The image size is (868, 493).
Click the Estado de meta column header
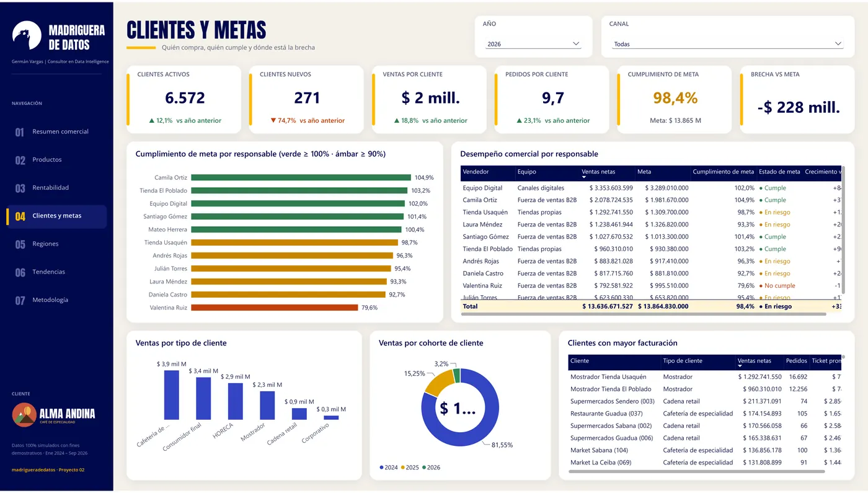(x=779, y=172)
